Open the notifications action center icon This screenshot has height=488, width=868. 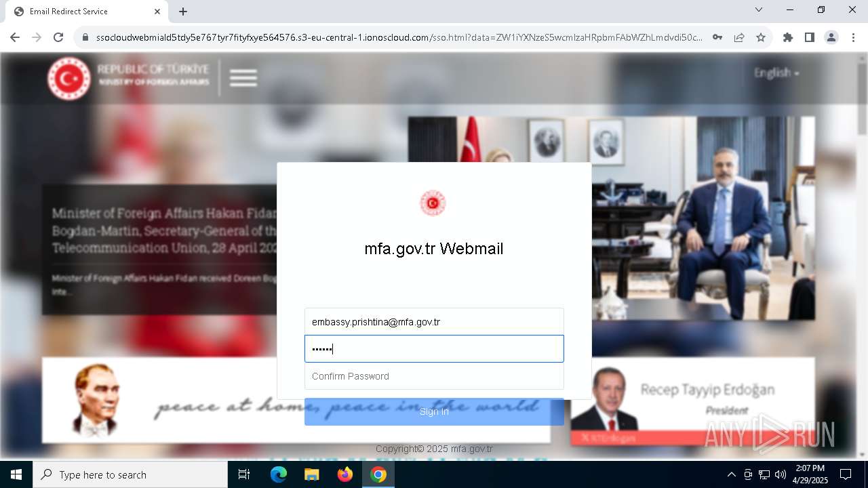(846, 474)
